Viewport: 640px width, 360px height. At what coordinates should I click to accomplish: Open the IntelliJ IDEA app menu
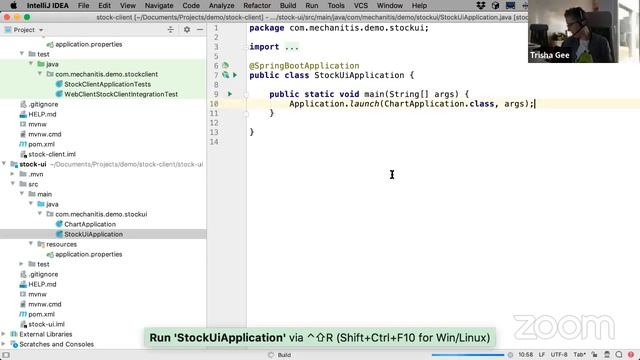click(x=47, y=6)
